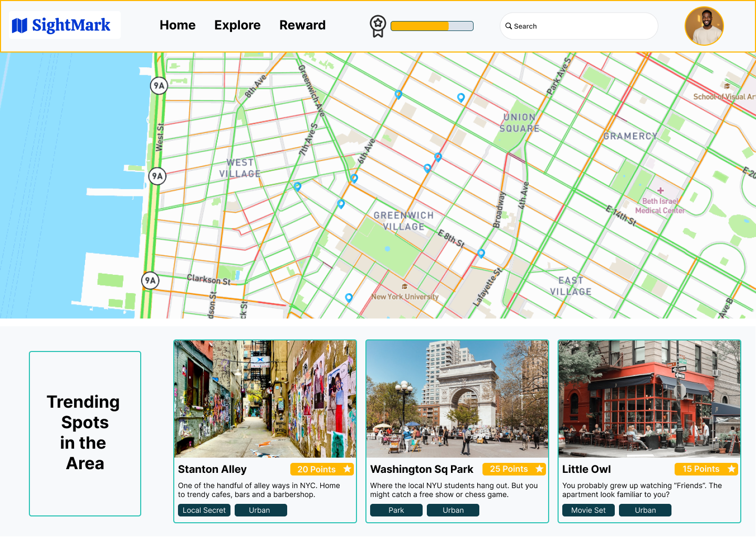
Task: Select the map pin on 6th Ave
Action: click(x=354, y=179)
